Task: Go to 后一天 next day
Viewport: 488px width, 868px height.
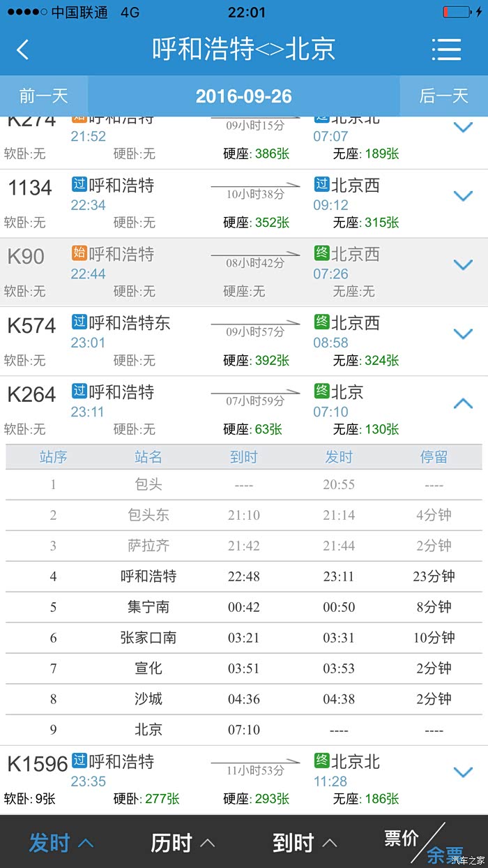Action: coord(443,96)
